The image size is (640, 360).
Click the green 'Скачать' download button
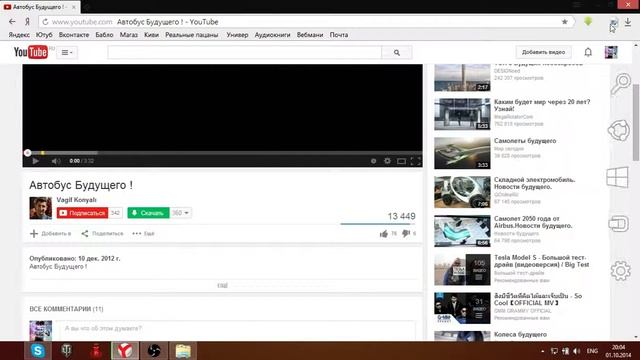click(x=148, y=213)
